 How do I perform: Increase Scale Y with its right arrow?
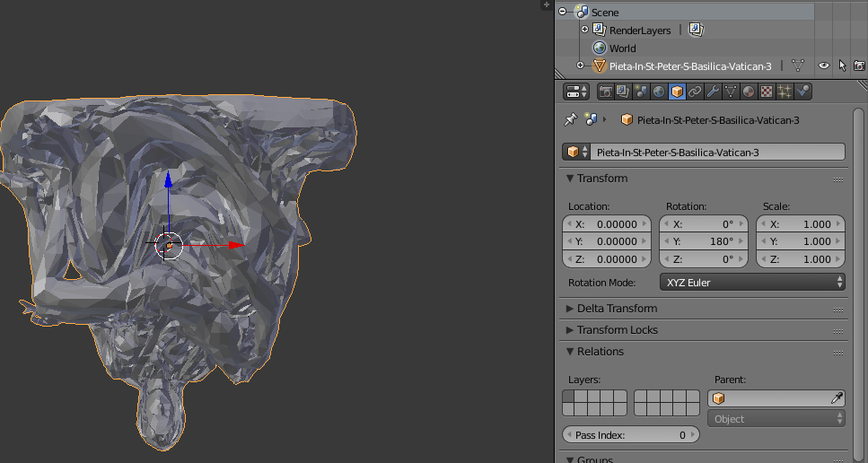[838, 241]
